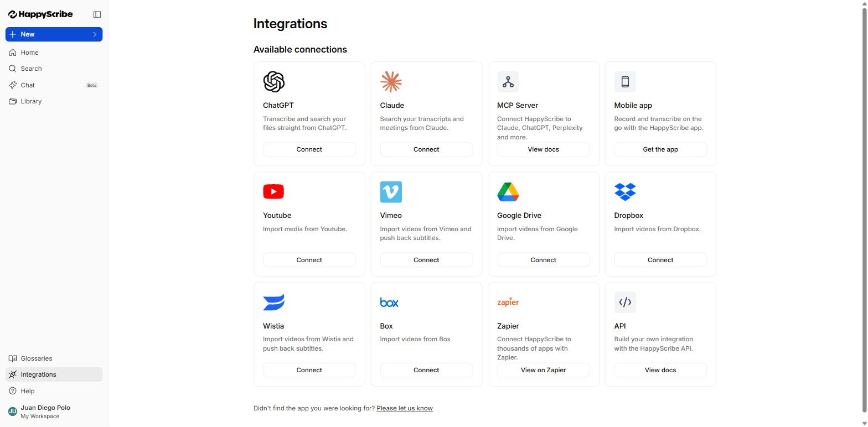
Task: Click the scrollbar up arrow
Action: 865,3
